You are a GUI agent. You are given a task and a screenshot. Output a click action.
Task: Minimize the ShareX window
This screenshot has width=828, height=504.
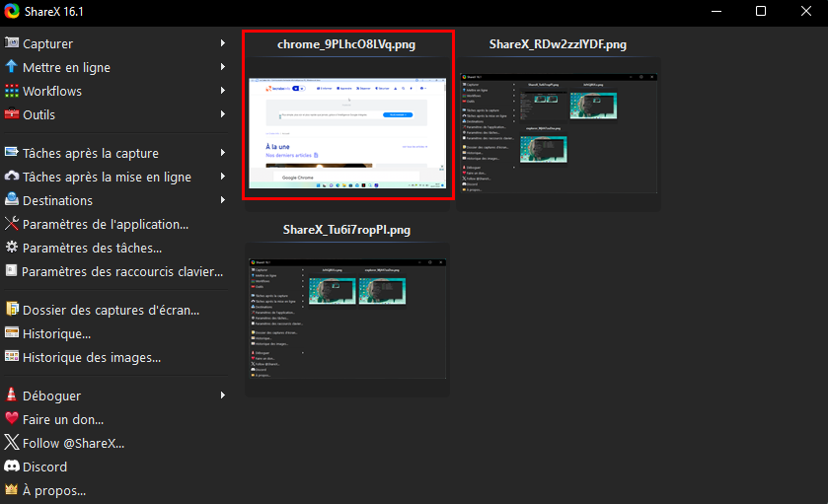tap(716, 11)
